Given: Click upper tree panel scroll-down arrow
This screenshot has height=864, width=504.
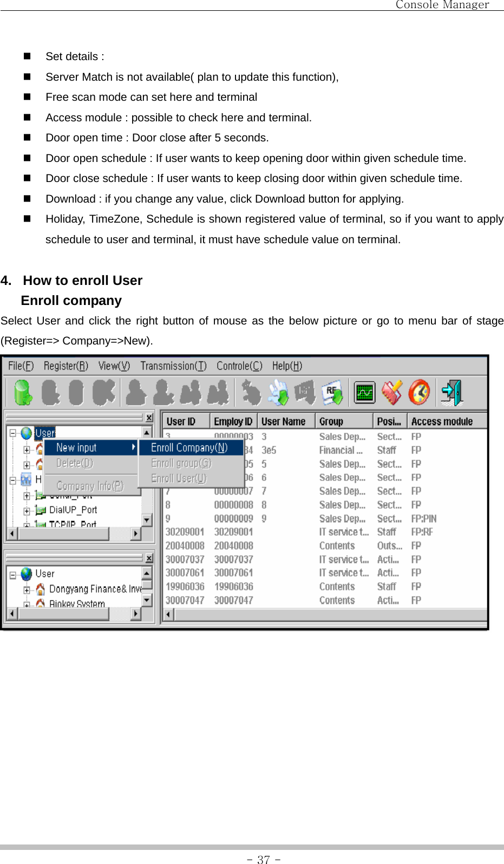Looking at the screenshot, I should [x=147, y=520].
